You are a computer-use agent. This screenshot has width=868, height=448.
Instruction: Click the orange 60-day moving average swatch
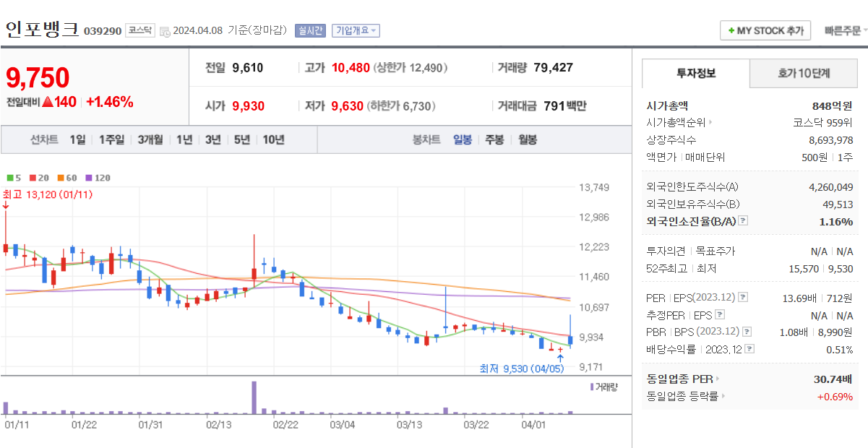tap(59, 178)
